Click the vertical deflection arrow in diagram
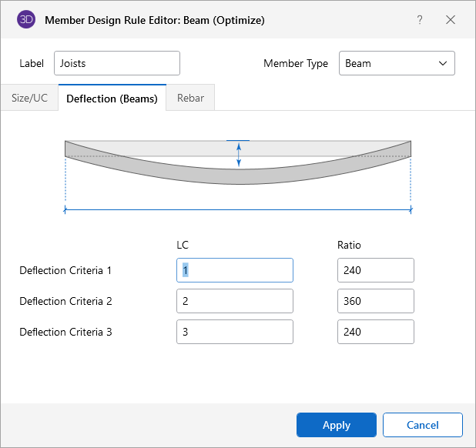The height and width of the screenshot is (448, 476). pyautogui.click(x=239, y=155)
